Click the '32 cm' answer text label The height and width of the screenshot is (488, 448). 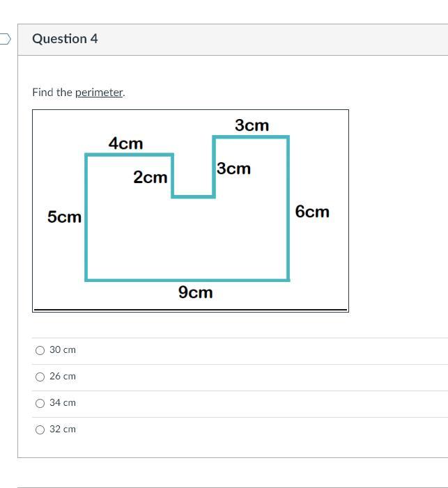(x=63, y=430)
